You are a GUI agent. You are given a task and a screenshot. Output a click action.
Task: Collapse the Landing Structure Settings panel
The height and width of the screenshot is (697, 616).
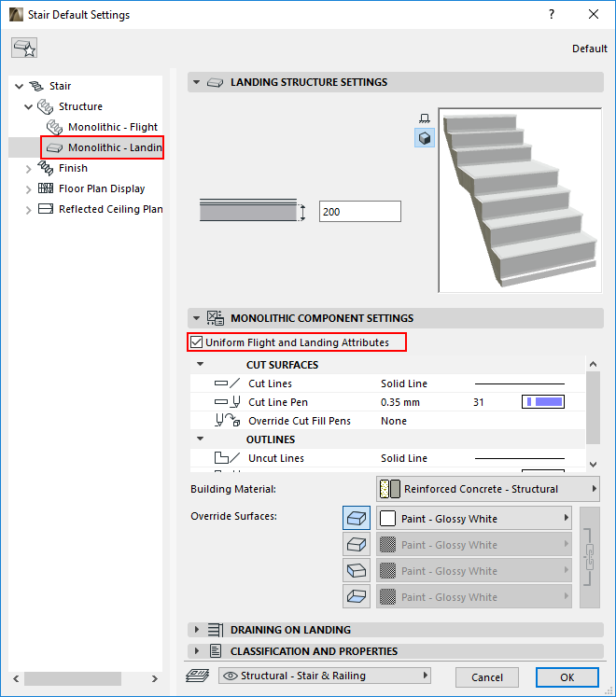[196, 82]
